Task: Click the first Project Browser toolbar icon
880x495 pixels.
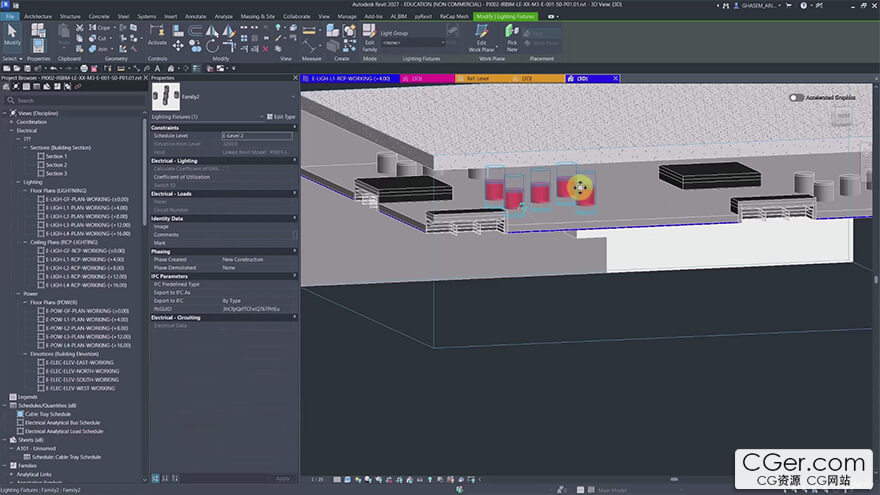Action: [6, 86]
